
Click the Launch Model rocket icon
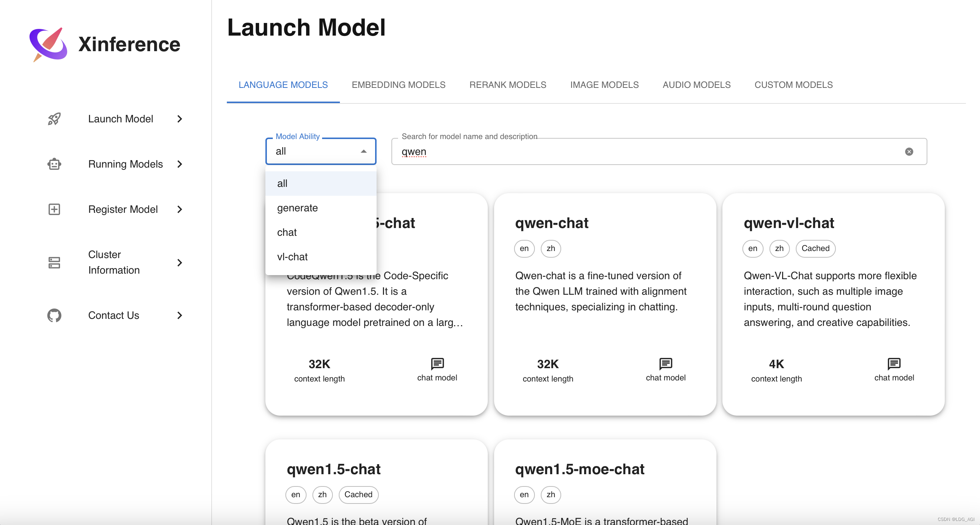coord(54,119)
